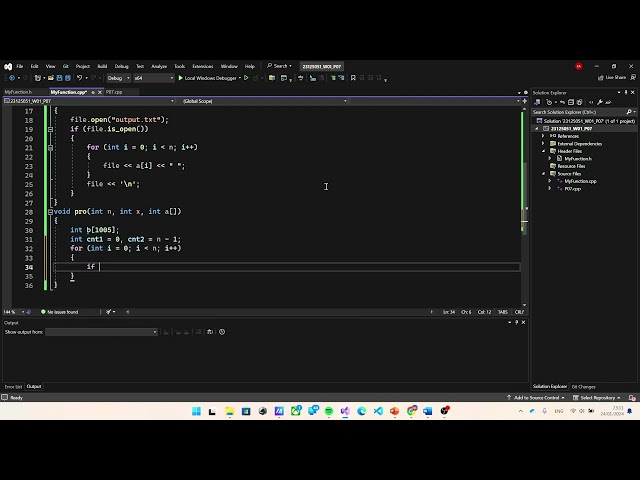Image resolution: width=640 pixels, height=480 pixels.
Task: Switch to the Error List tab
Action: [13, 387]
